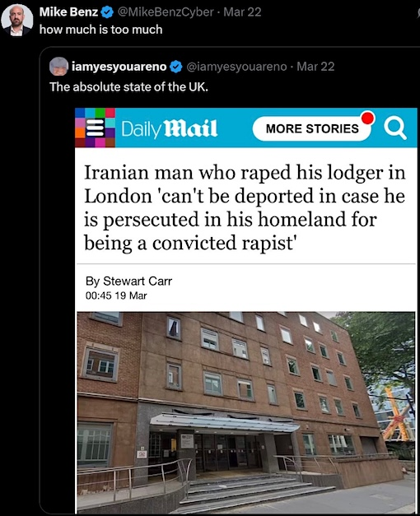Open the quoted tweet's Mar 22 timestamp
420x516 pixels.
(x=315, y=67)
